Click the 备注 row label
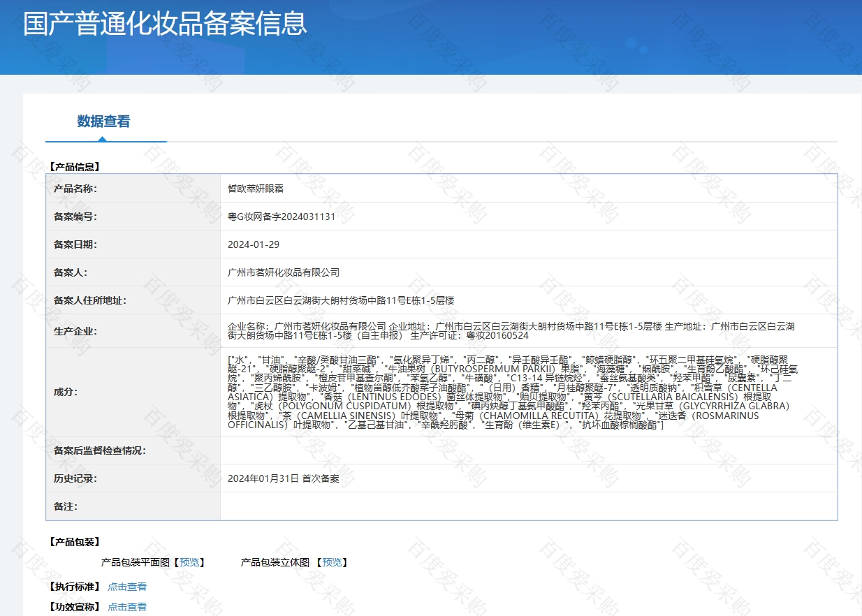This screenshot has height=616, width=862. 66,506
